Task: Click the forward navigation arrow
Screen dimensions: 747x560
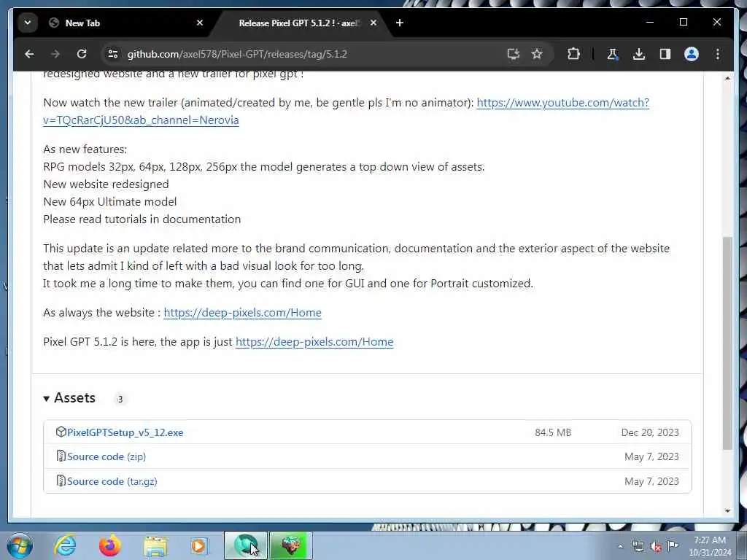Action: [x=55, y=54]
